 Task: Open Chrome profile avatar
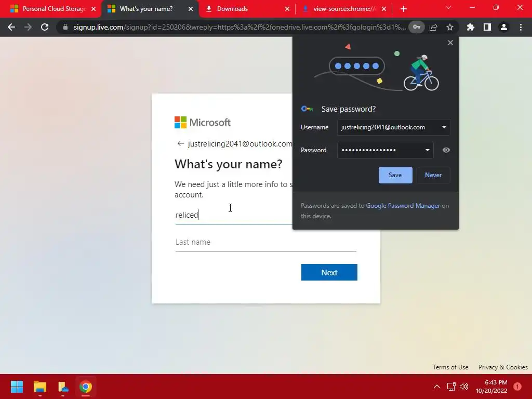[x=504, y=27]
